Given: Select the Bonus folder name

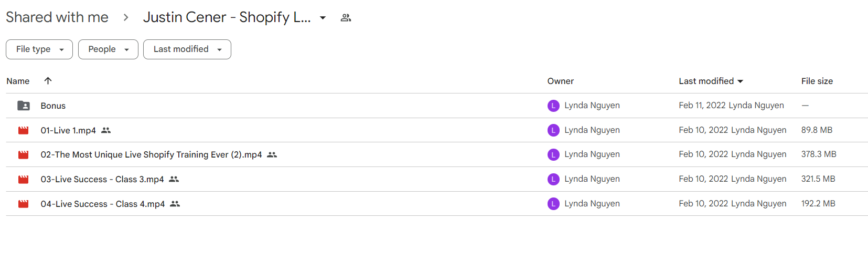Looking at the screenshot, I should [x=53, y=106].
